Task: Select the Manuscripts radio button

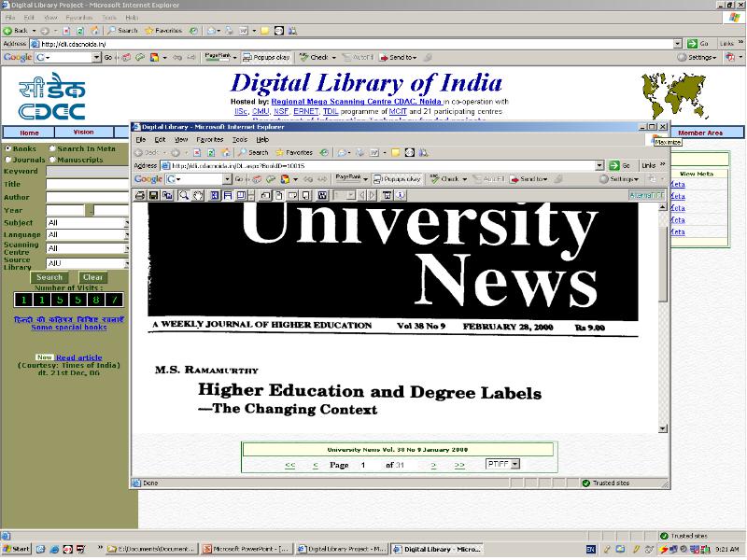Action: [x=52, y=160]
